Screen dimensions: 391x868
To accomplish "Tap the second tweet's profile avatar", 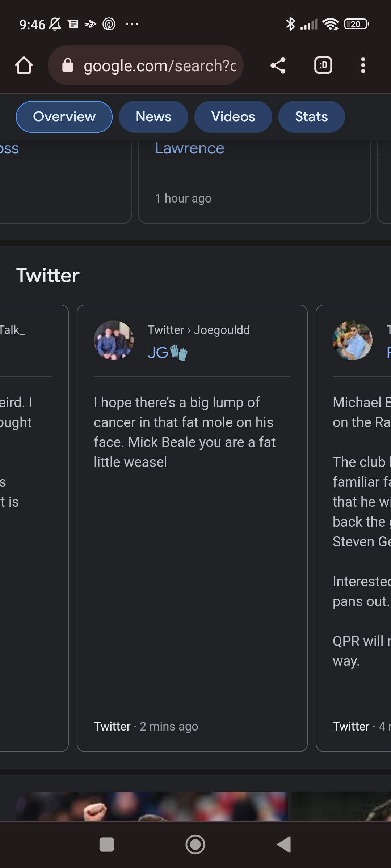I will (352, 340).
